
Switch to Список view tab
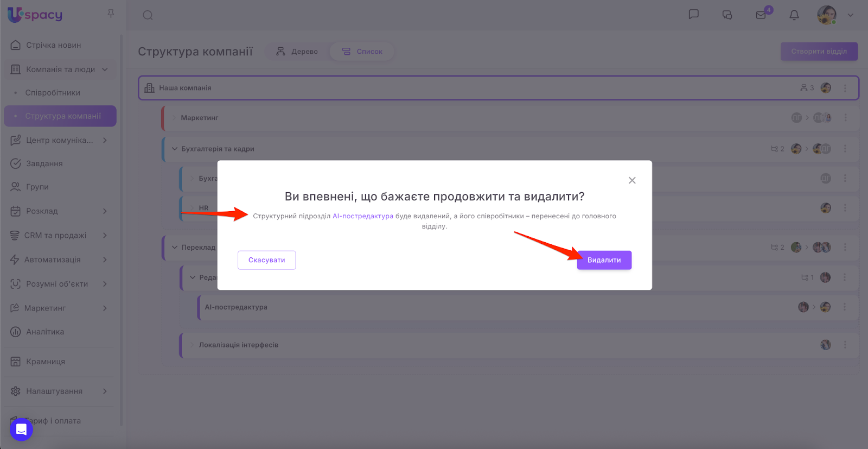[x=362, y=52]
